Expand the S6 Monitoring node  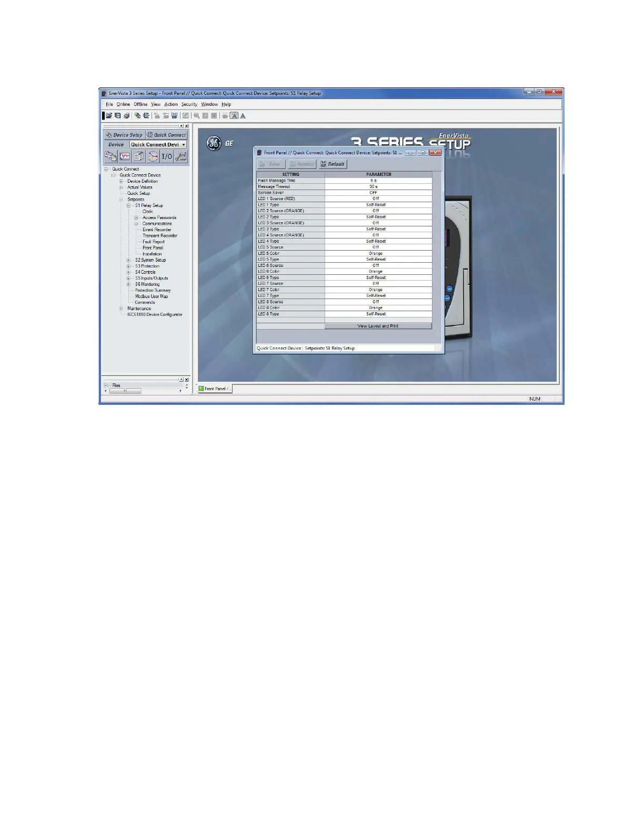tap(128, 284)
